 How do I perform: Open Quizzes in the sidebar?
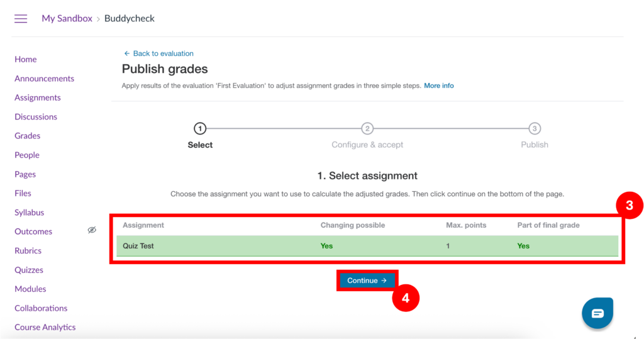pos(29,270)
